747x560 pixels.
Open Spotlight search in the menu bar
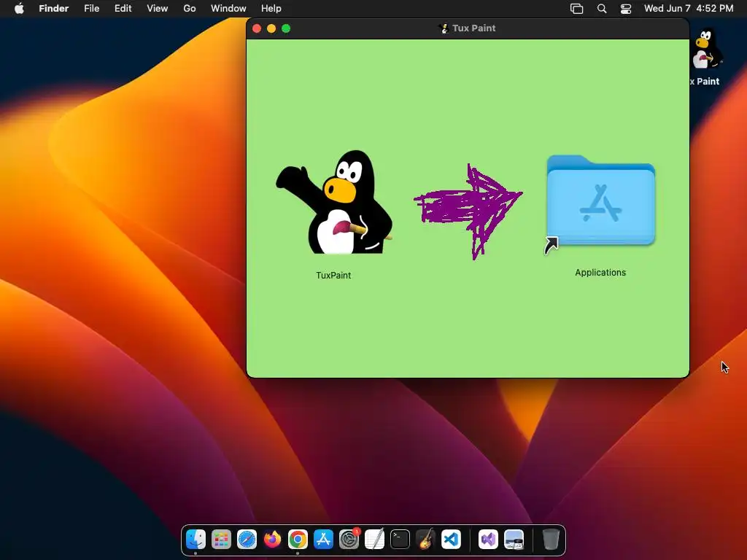602,9
